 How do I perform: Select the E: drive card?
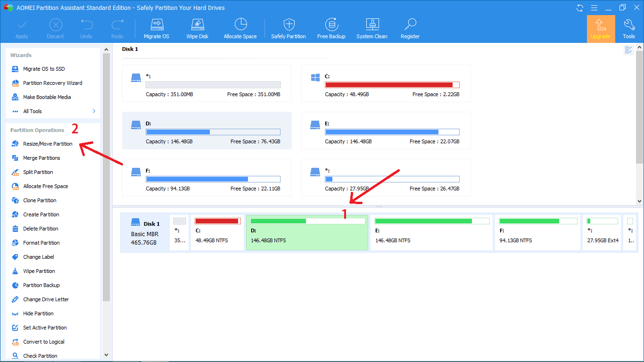(x=386, y=131)
